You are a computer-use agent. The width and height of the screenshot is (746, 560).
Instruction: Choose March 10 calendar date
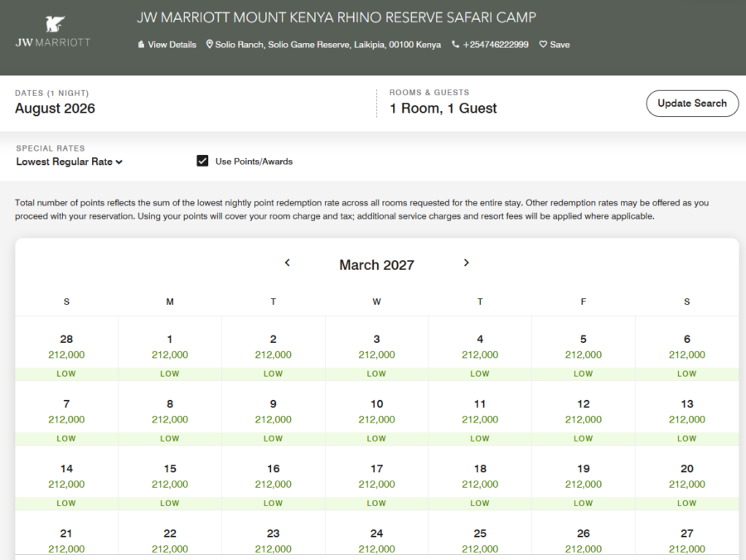tap(376, 413)
